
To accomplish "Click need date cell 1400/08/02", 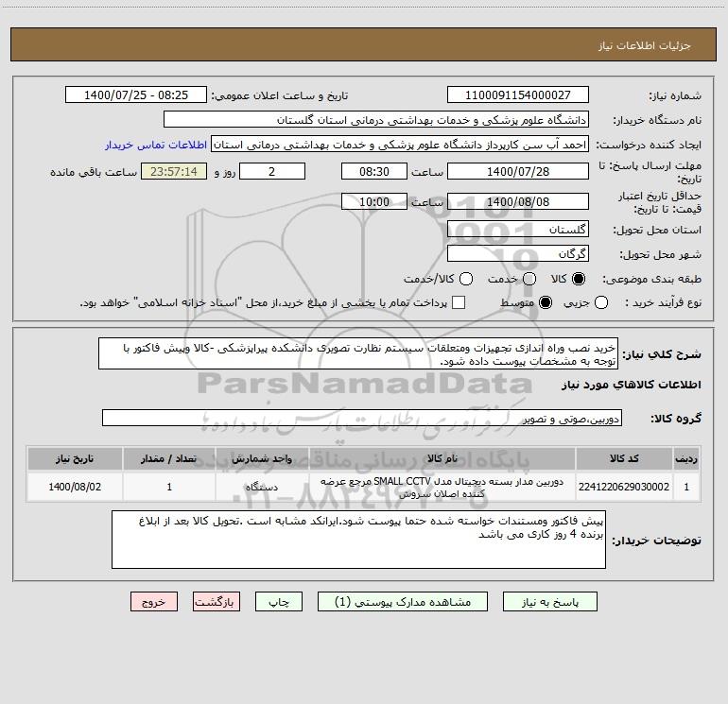I will 75,487.
